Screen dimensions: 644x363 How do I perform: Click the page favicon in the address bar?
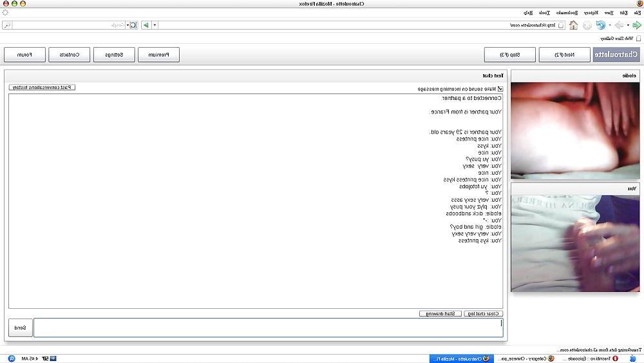click(561, 25)
